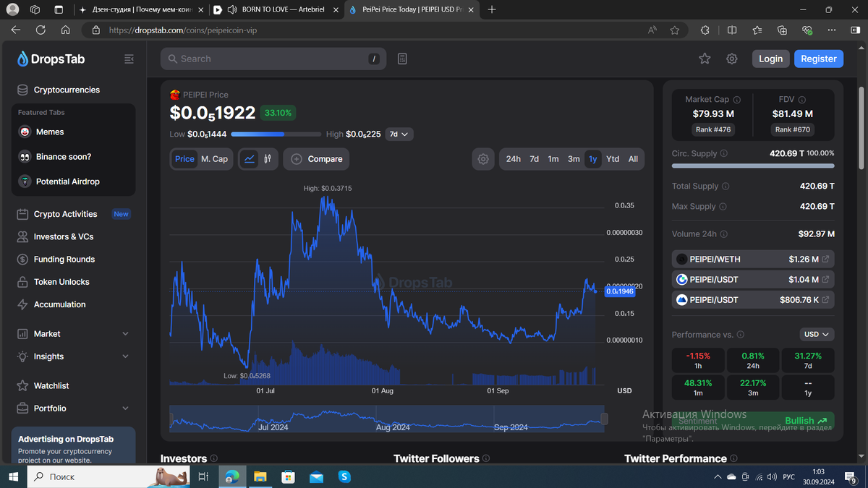Click the favorites star icon in header
Viewport: 868px width, 488px height.
(x=705, y=59)
